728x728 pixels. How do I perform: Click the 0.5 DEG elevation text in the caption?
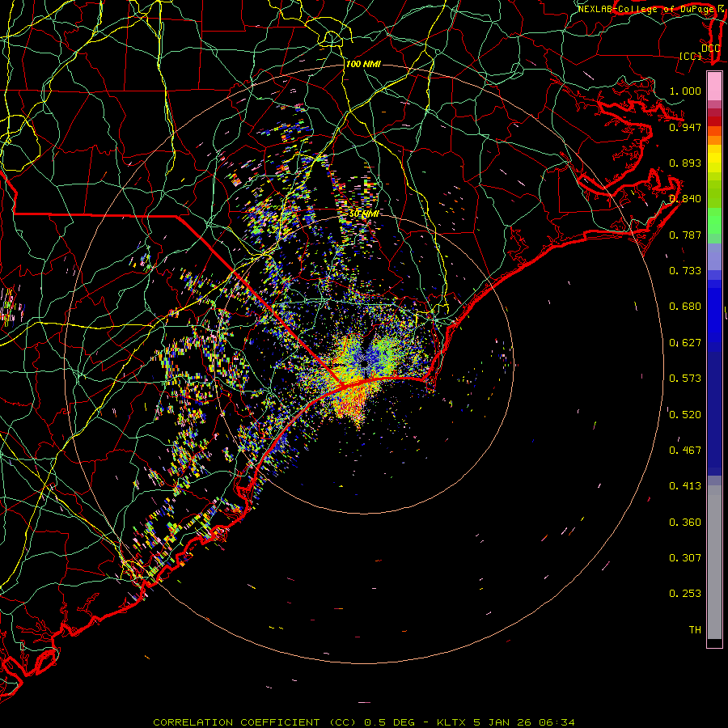pyautogui.click(x=389, y=722)
